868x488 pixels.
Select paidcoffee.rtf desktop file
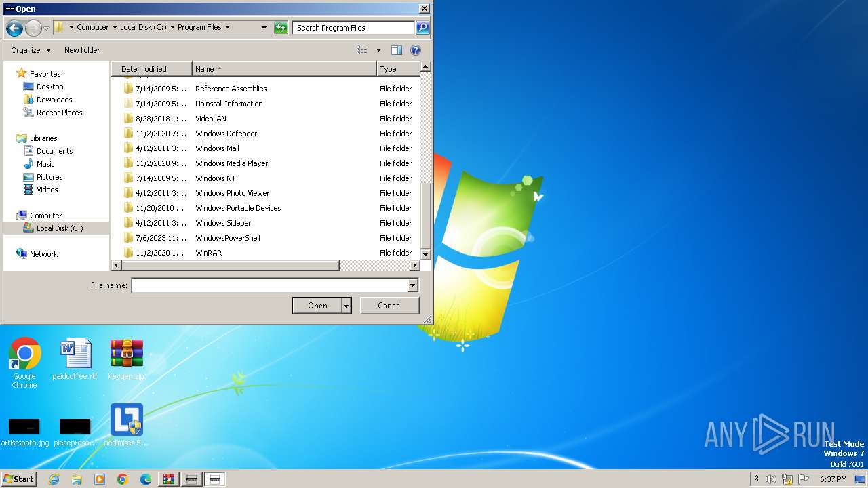[75, 359]
